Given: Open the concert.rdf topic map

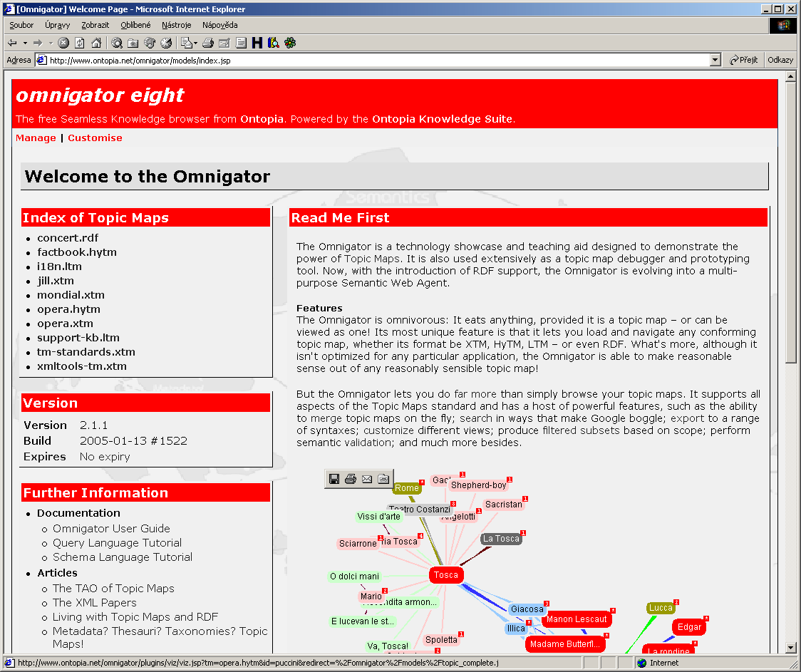Looking at the screenshot, I should (68, 238).
